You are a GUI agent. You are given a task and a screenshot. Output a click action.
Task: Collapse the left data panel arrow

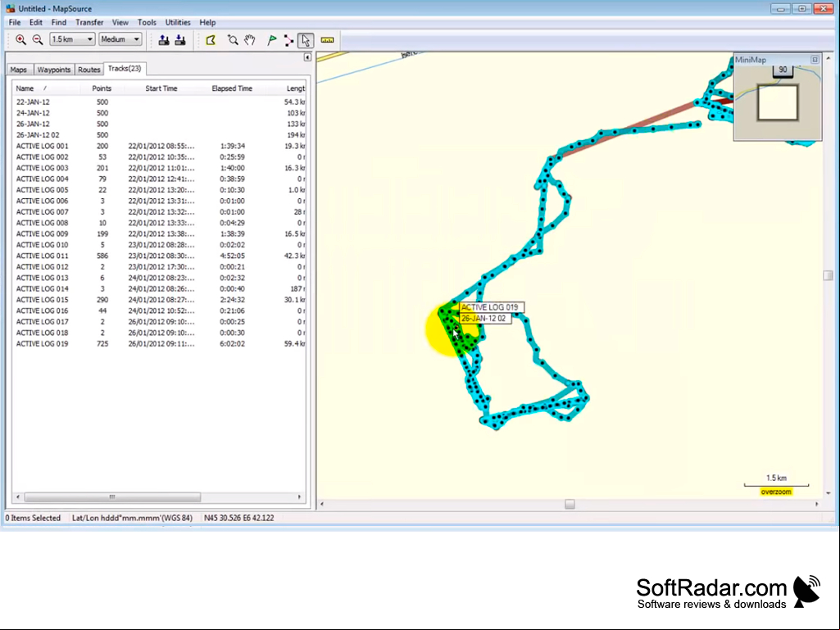[x=307, y=57]
